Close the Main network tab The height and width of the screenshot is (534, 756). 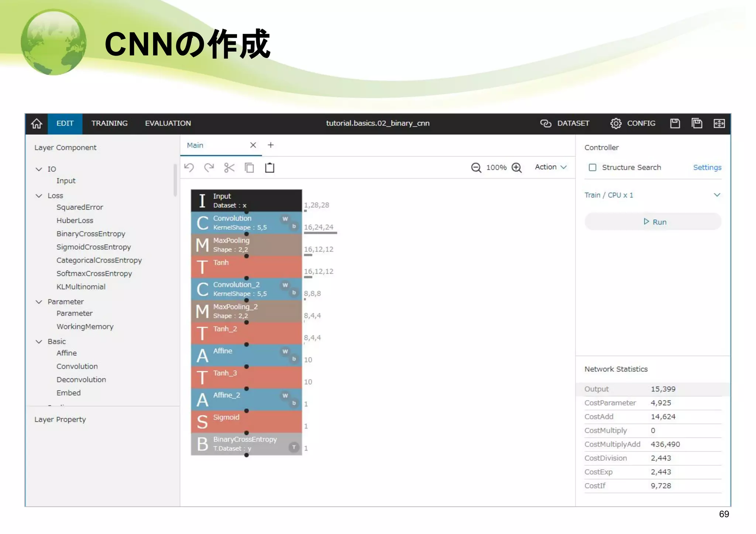click(253, 145)
